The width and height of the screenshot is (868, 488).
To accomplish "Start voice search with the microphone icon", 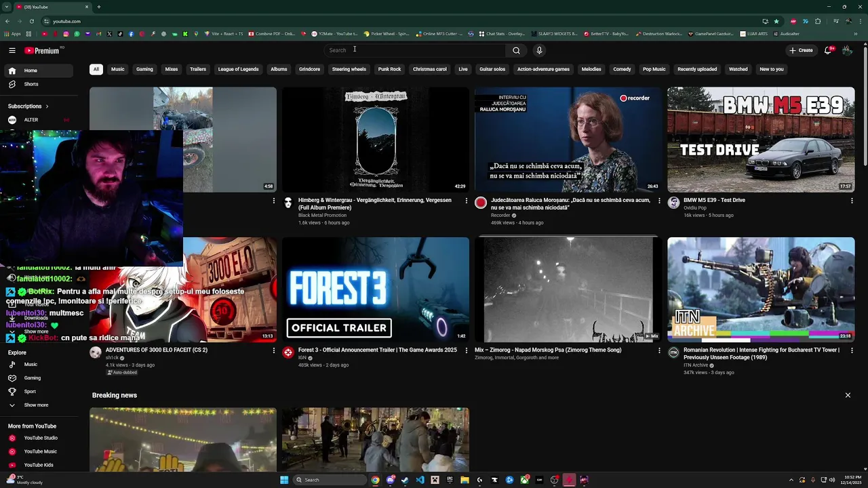I will click(539, 50).
